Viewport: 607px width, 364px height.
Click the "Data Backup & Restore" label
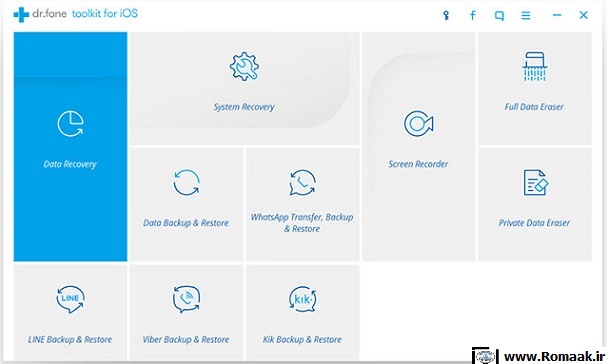(x=186, y=223)
